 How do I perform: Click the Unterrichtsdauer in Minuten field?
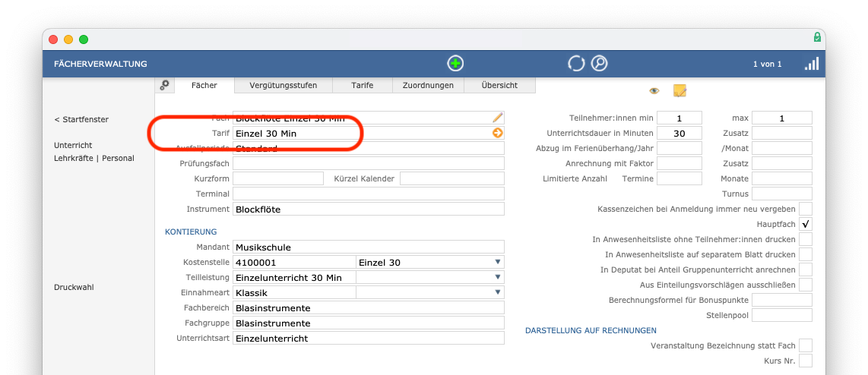[680, 133]
